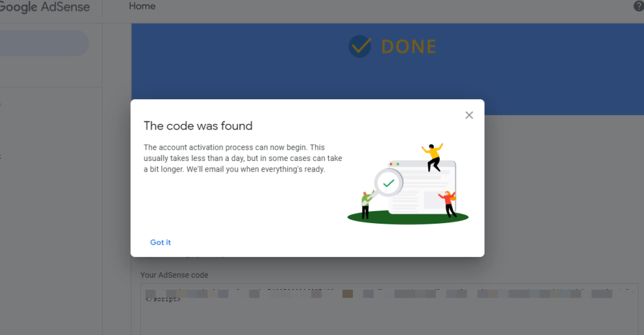Select the highlighted pill item in sidebar

click(x=44, y=43)
